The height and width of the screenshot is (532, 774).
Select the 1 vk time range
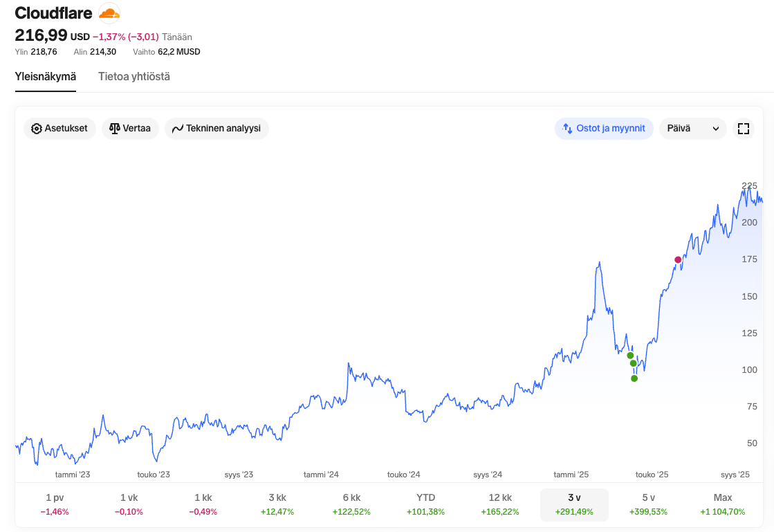pos(129,504)
